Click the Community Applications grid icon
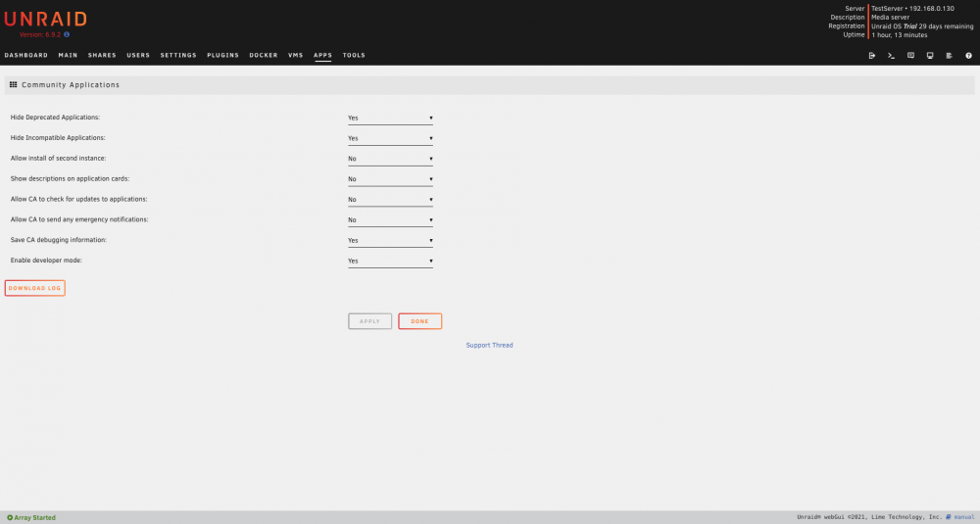Screen dimensions: 980x524 point(13,84)
